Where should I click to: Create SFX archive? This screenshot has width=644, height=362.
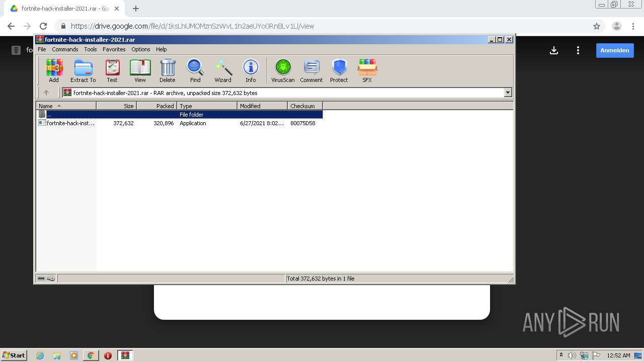click(x=367, y=71)
